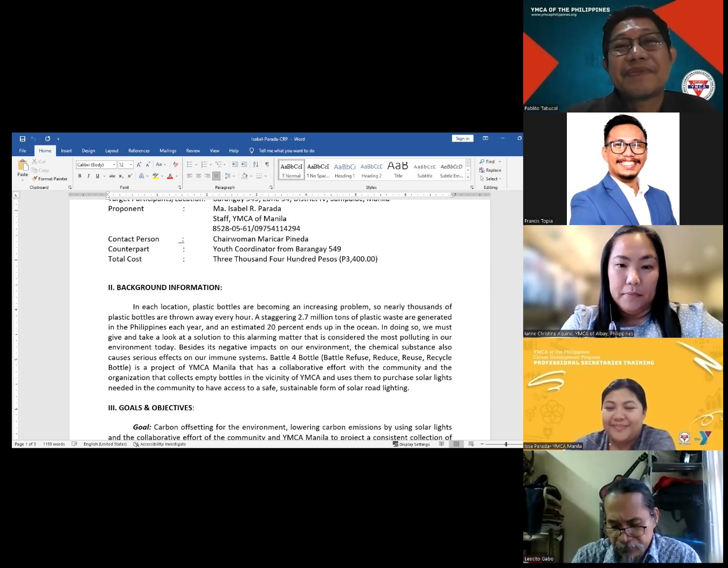Apply red font color
Viewport: 728px width, 568px height.
click(x=170, y=176)
